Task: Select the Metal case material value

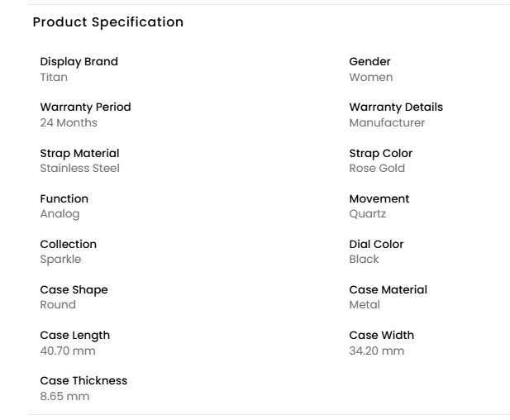Action: click(365, 304)
